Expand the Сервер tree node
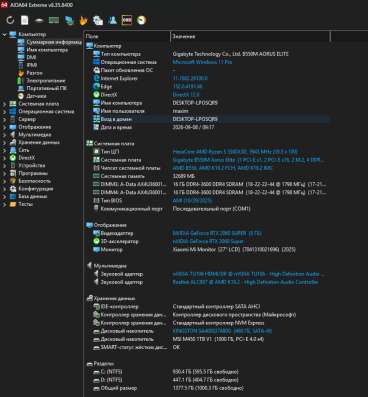 4,119
